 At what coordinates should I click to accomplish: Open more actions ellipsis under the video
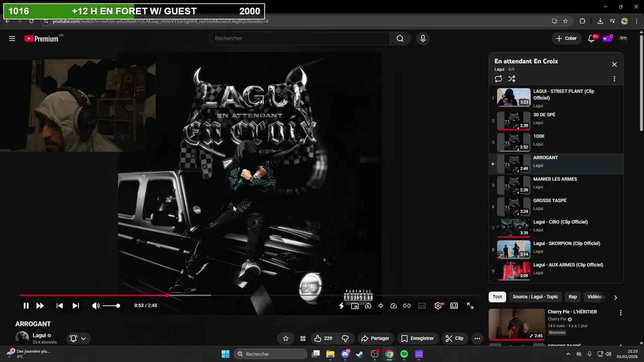[477, 338]
